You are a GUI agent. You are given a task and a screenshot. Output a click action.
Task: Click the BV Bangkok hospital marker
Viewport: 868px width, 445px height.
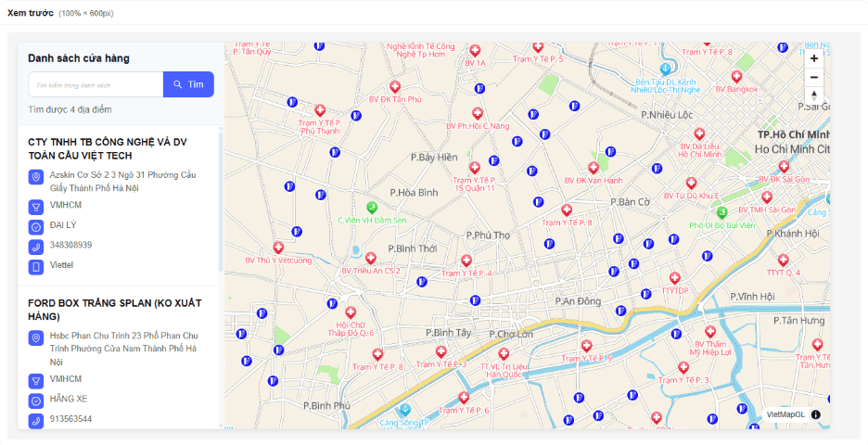pos(736,76)
